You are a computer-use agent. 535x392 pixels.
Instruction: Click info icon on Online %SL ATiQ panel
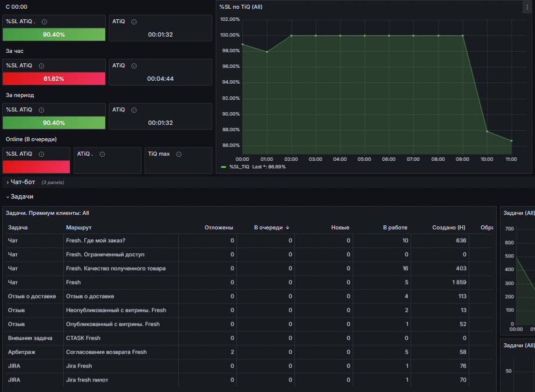tap(42, 154)
